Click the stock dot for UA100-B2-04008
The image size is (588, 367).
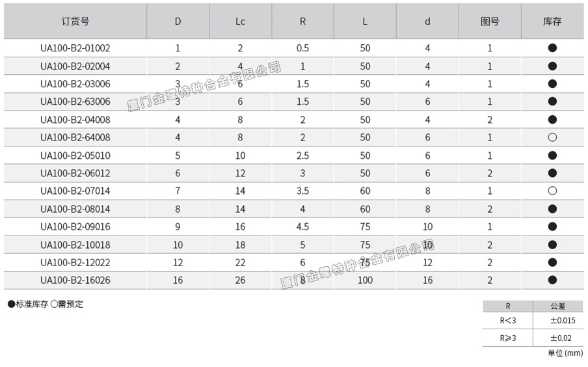click(552, 120)
